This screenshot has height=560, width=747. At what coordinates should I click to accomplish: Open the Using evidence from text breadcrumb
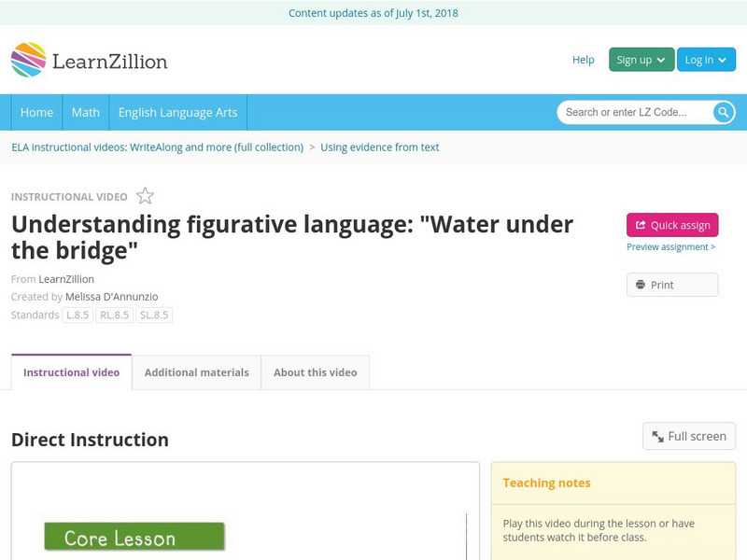(x=379, y=147)
